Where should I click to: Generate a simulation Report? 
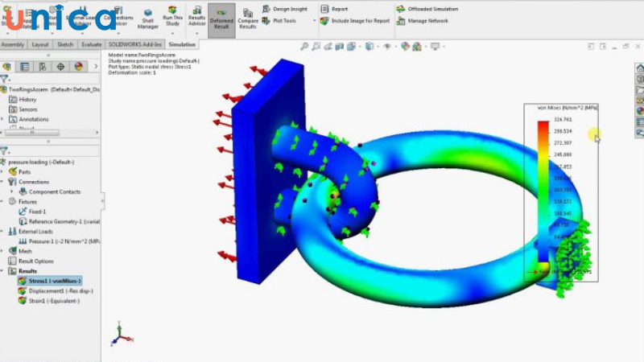click(334, 9)
